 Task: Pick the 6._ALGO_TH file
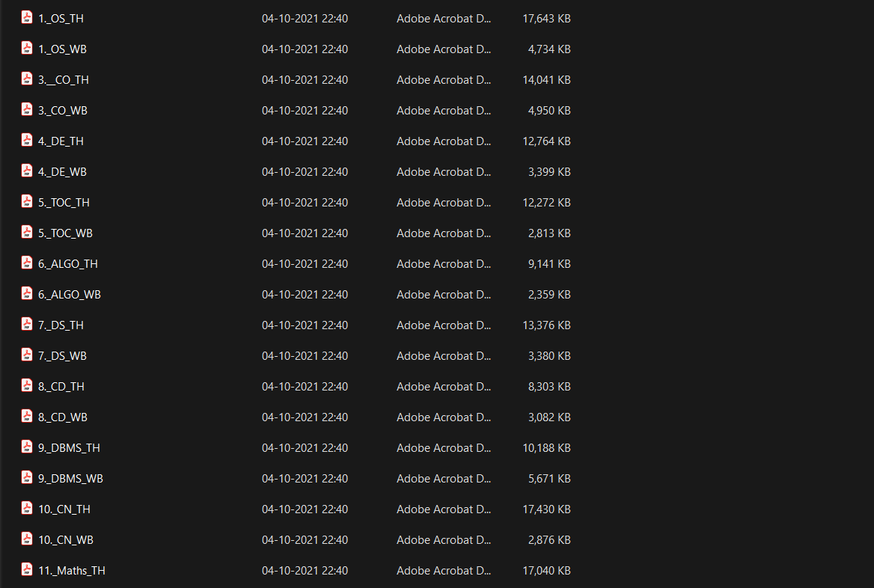(x=68, y=263)
